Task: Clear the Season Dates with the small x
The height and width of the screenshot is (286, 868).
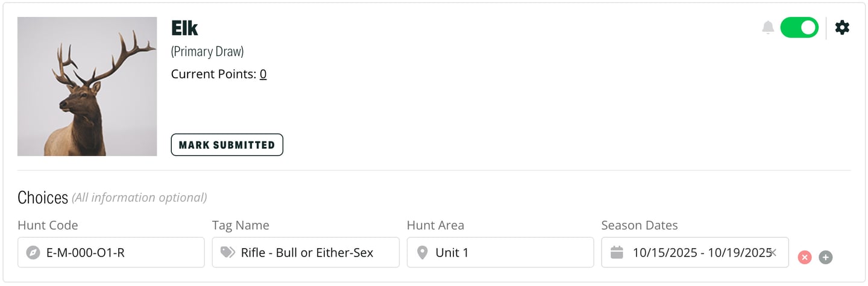Action: click(x=774, y=252)
